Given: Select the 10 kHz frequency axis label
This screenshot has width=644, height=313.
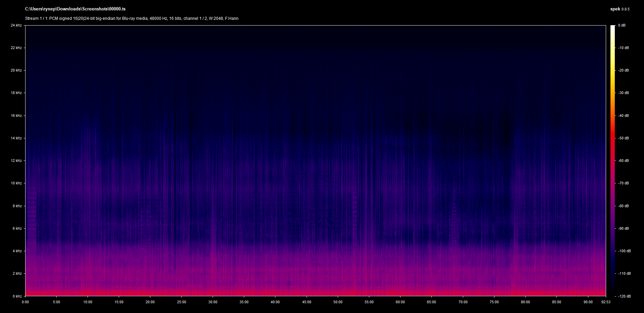Looking at the screenshot, I should pos(16,183).
